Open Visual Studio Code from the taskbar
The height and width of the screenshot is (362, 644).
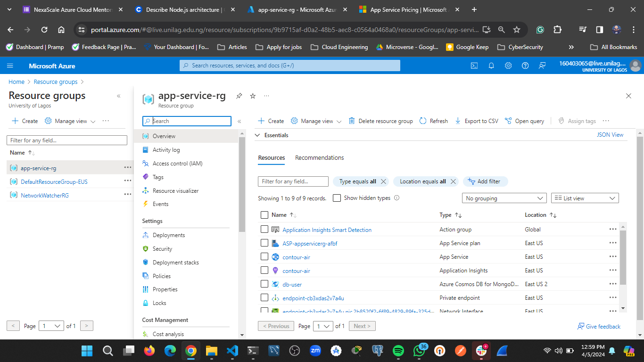click(232, 351)
